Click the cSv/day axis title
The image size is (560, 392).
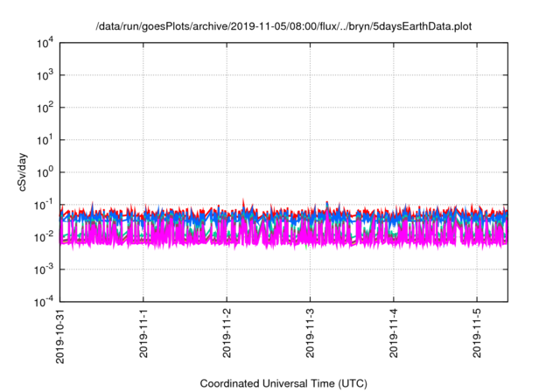pyautogui.click(x=23, y=172)
